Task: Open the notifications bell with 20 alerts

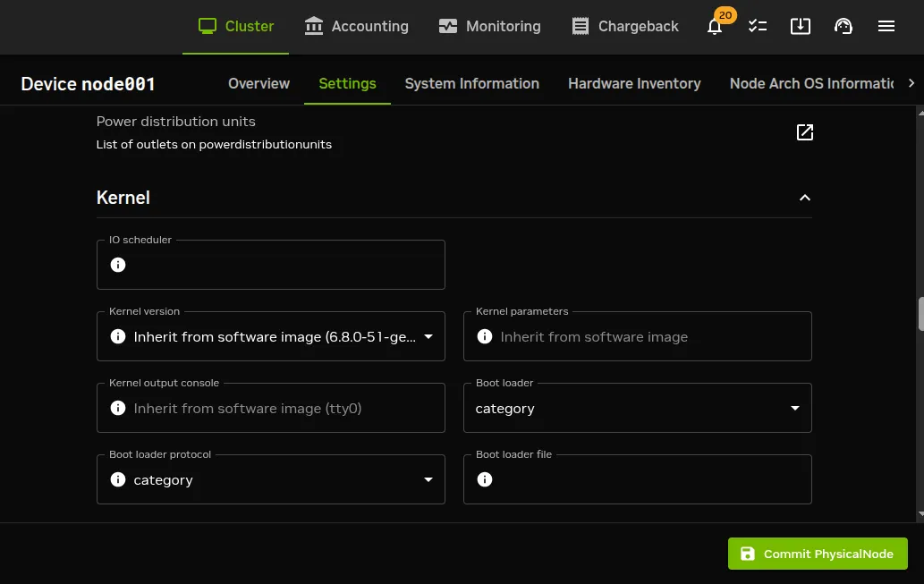Action: [715, 27]
